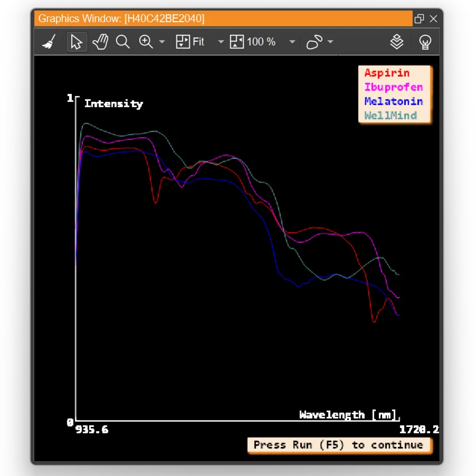Click the Intensity axis label
Viewport: 476px width, 476px height.
point(114,104)
